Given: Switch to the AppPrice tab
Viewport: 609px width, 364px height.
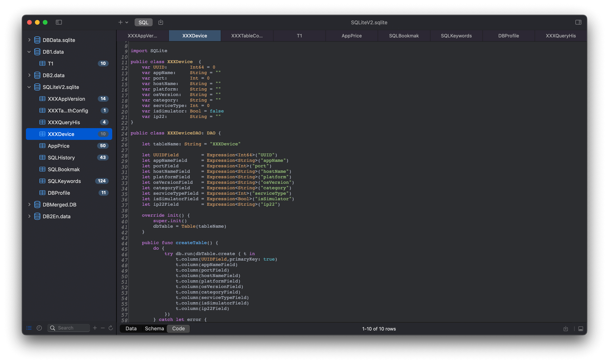Looking at the screenshot, I should 351,36.
